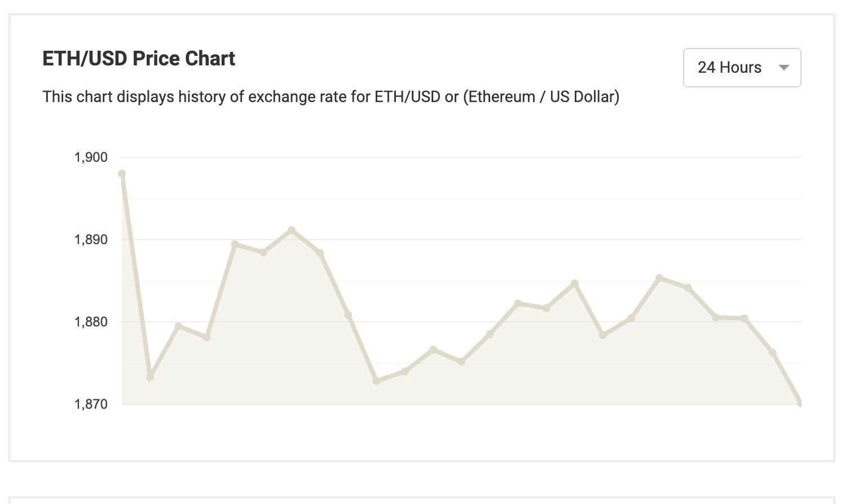The height and width of the screenshot is (504, 854).
Task: Click the second data point from the left
Action: click(150, 376)
